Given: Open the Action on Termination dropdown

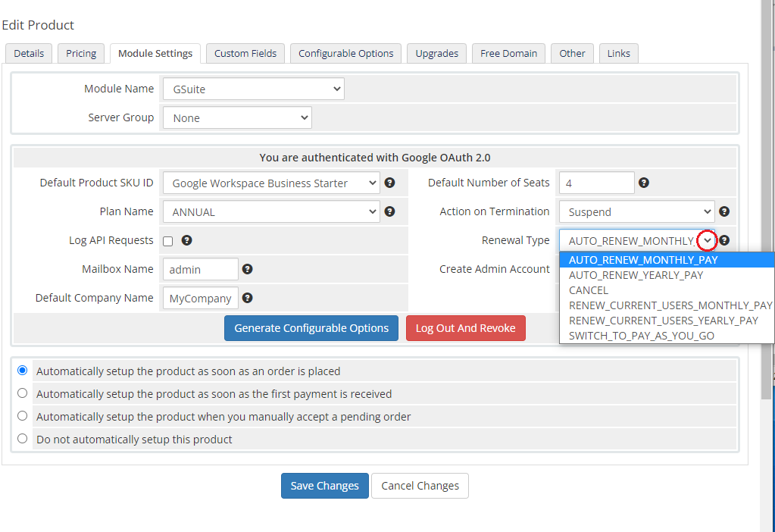Looking at the screenshot, I should coord(636,211).
